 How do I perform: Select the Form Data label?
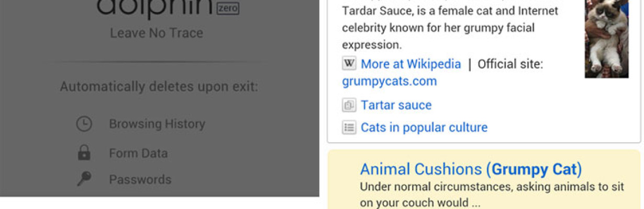138,153
